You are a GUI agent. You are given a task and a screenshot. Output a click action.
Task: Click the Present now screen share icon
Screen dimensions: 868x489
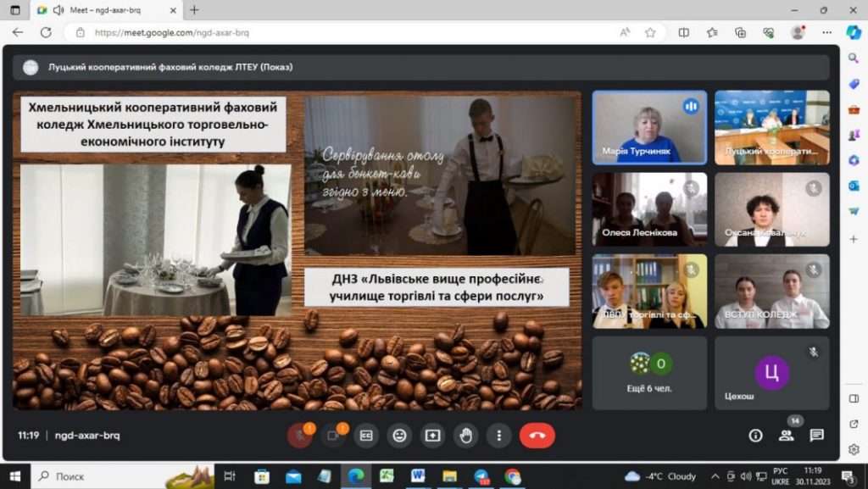432,435
